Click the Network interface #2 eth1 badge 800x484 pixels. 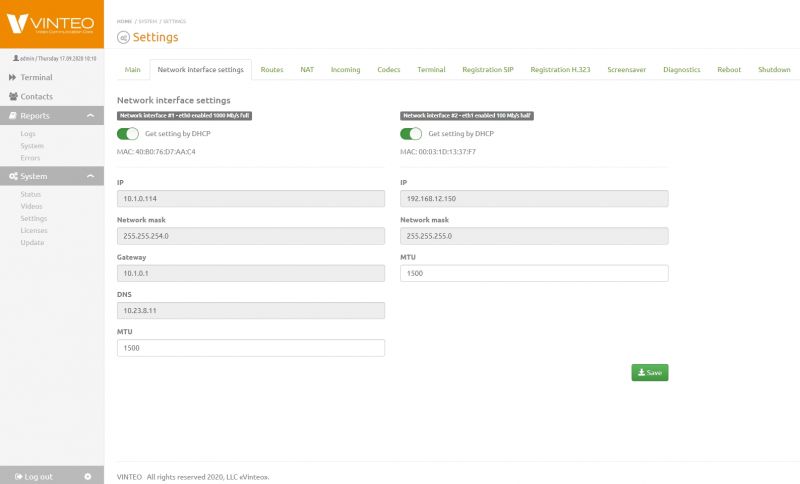pyautogui.click(x=467, y=116)
